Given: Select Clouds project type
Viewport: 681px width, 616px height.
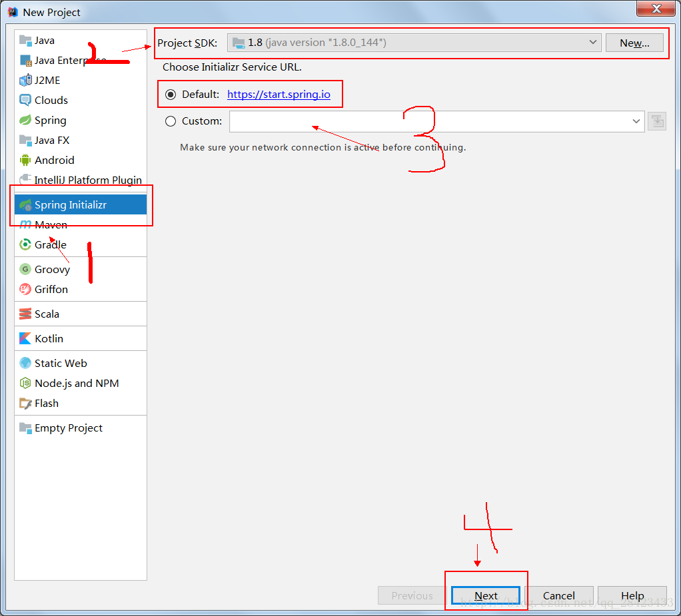Looking at the screenshot, I should click(81, 101).
